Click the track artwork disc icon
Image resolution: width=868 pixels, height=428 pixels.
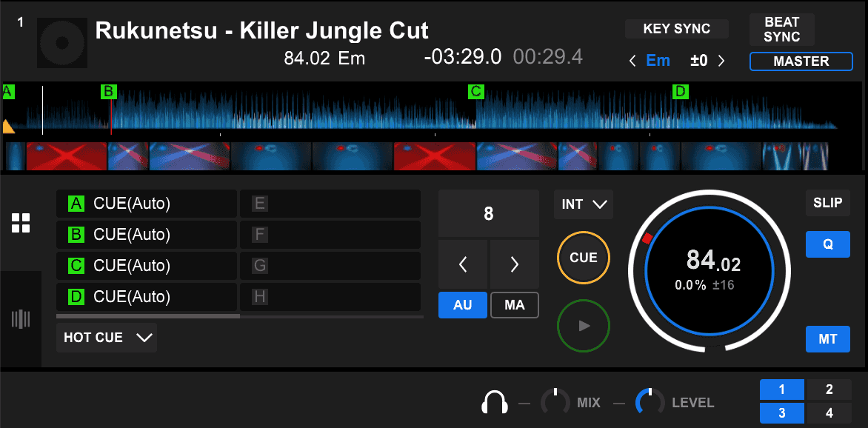[x=61, y=43]
